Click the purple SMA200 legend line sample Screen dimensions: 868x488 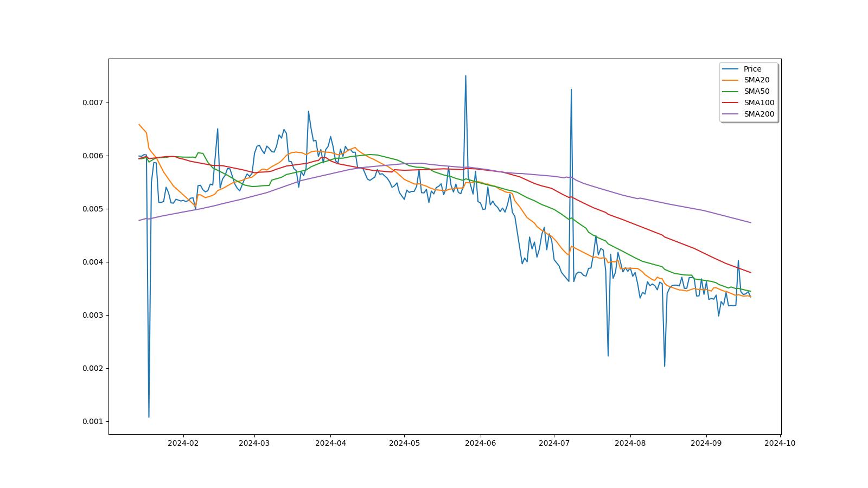731,114
